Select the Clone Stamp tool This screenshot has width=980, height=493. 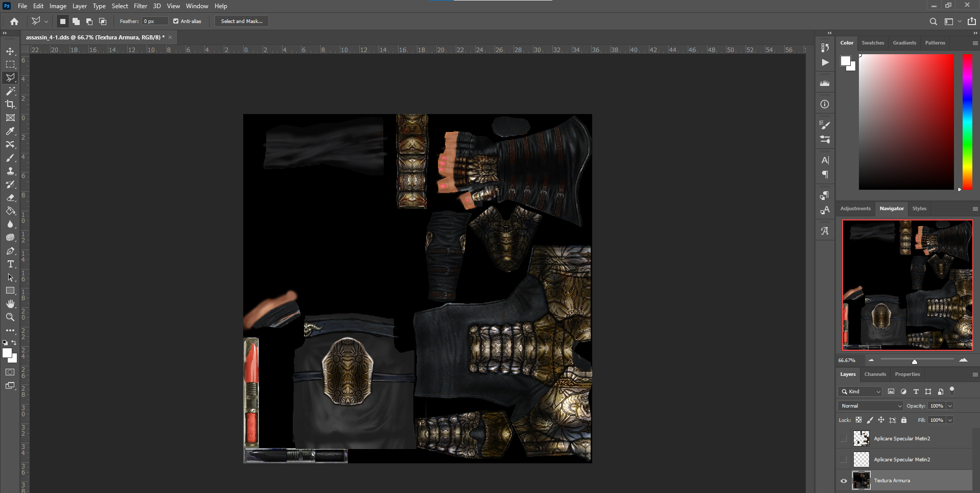10,171
